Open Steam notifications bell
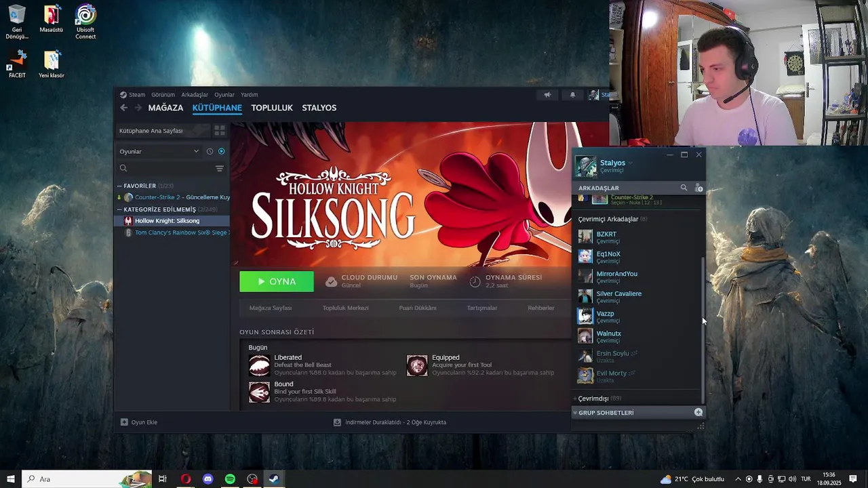 pos(572,95)
